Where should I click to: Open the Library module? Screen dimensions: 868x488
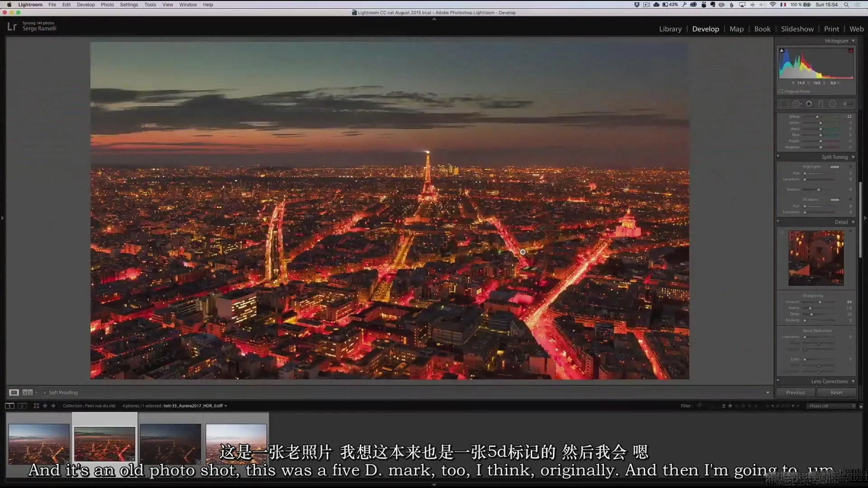point(670,28)
